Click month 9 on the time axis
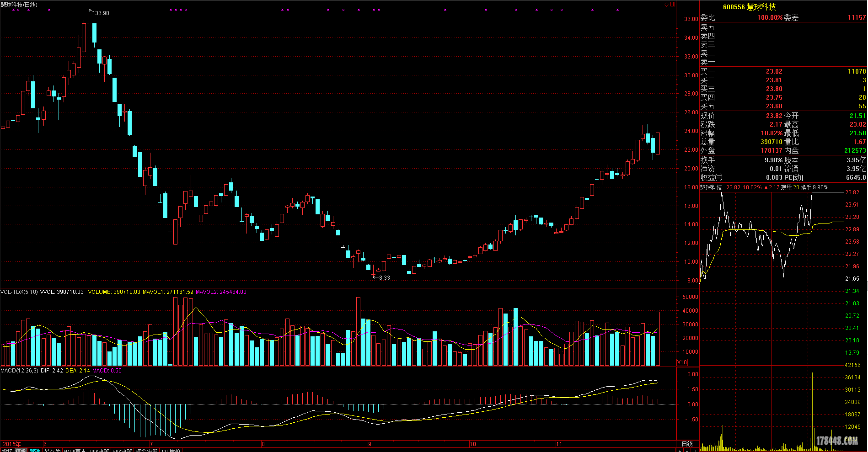Viewport: 868px width, 452px height. pyautogui.click(x=370, y=444)
